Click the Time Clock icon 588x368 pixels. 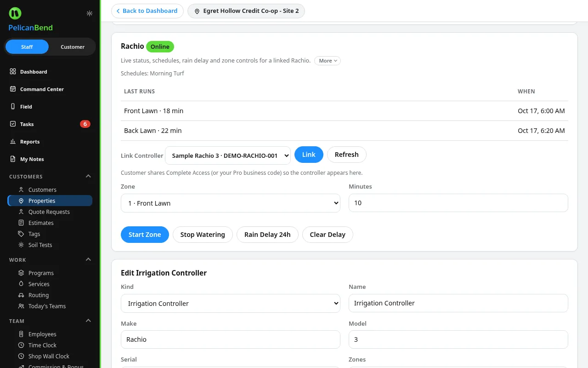pyautogui.click(x=21, y=345)
